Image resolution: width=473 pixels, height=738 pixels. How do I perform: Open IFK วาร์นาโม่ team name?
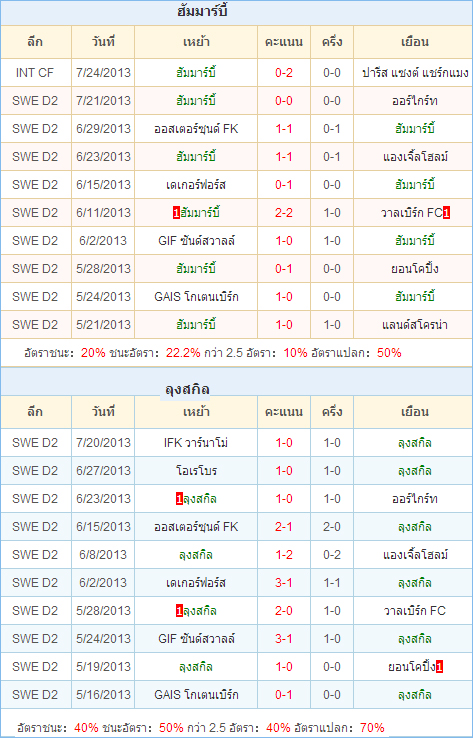196,443
